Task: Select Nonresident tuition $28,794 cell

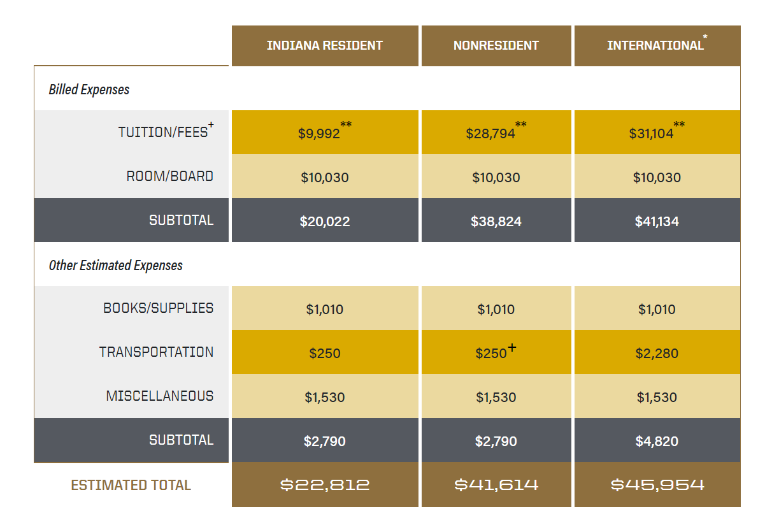Action: pos(496,132)
